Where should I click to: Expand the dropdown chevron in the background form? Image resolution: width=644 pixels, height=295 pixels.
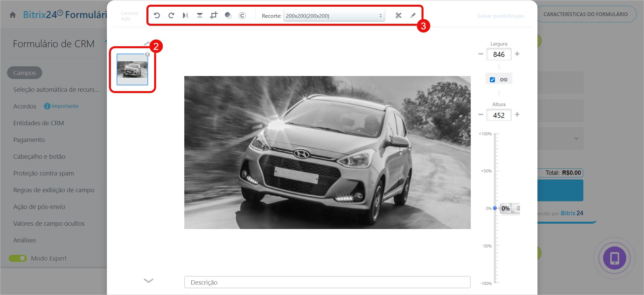tap(576, 138)
